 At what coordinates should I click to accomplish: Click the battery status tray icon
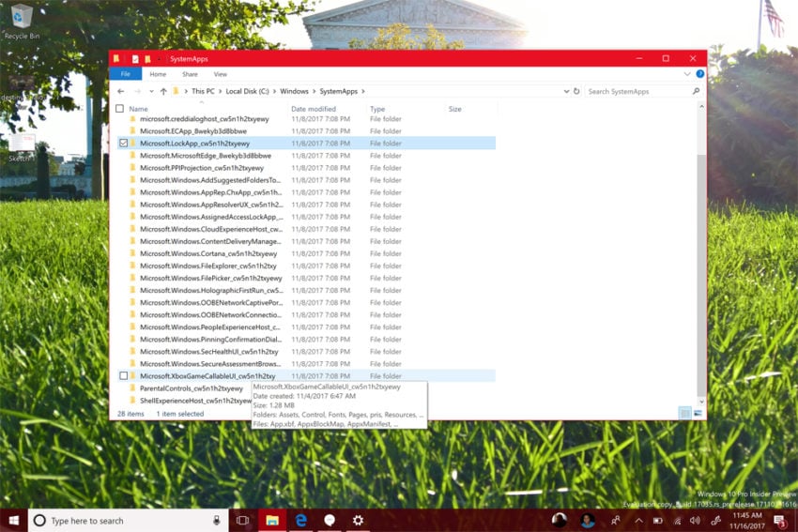tap(658, 521)
